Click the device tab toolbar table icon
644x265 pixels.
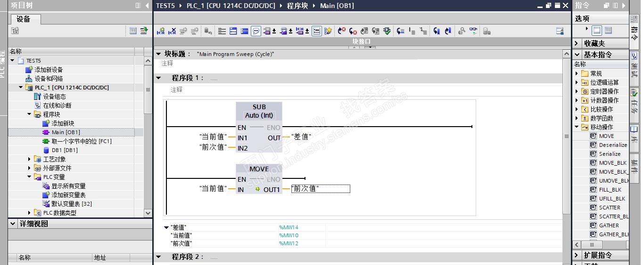coord(133,31)
